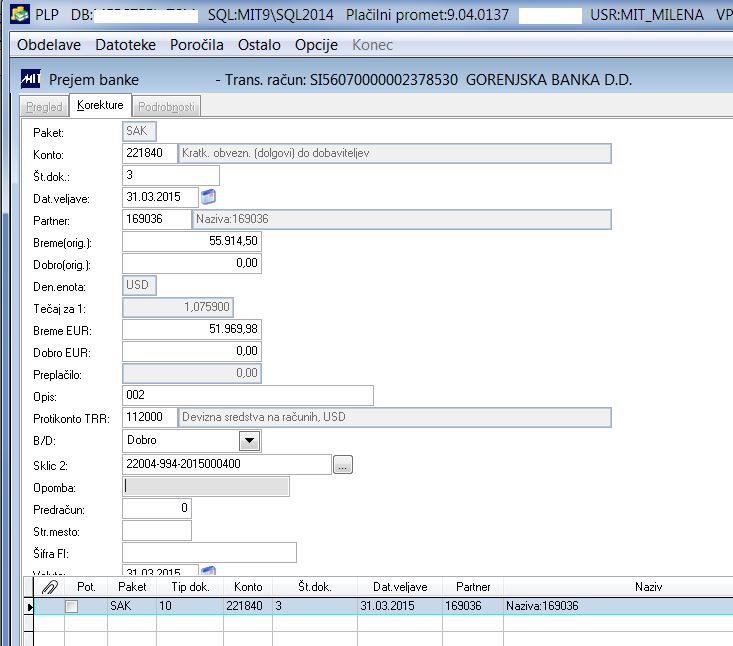Open the Poročila menu
The image size is (733, 646).
point(197,45)
